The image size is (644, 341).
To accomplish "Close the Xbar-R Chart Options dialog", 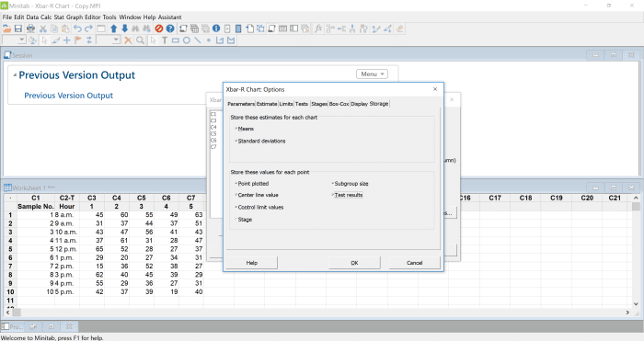I will point(435,89).
